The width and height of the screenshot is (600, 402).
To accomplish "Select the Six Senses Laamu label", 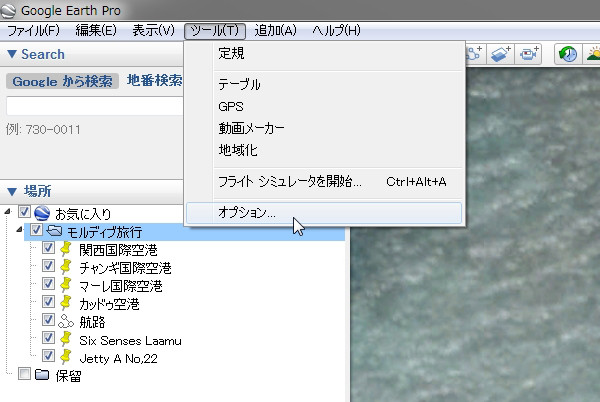I will [130, 340].
